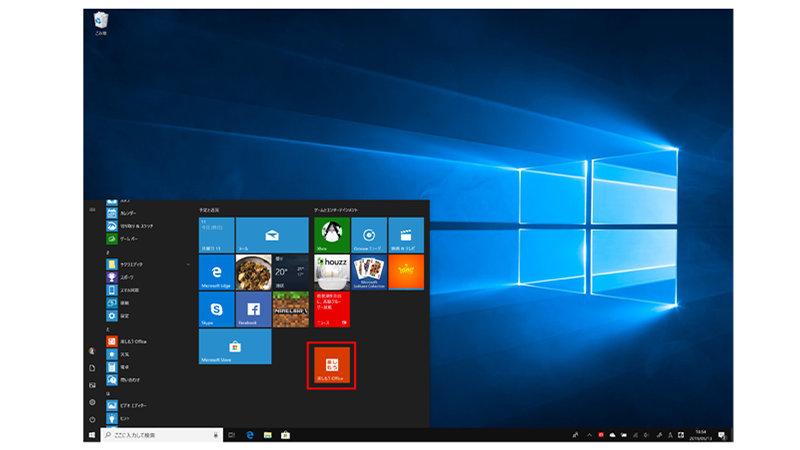This screenshot has width=800, height=450.
Task: Open Microsoft Store from the taskbar
Action: point(285,435)
